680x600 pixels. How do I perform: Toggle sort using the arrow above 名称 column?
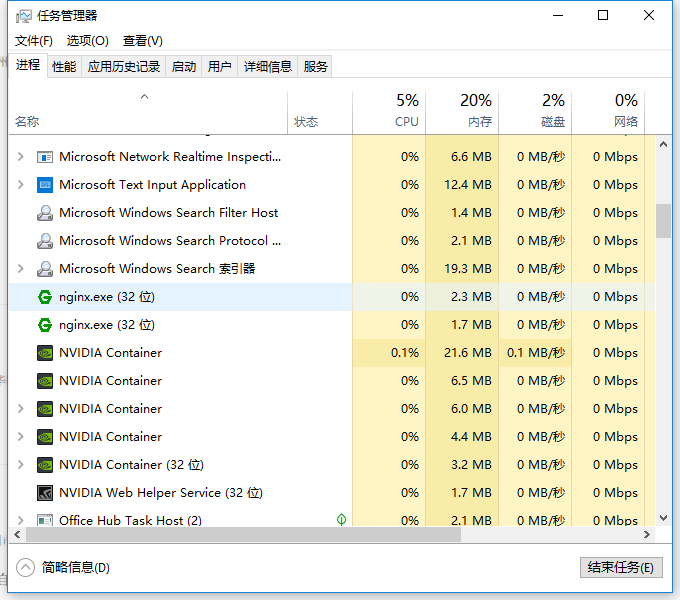[144, 97]
